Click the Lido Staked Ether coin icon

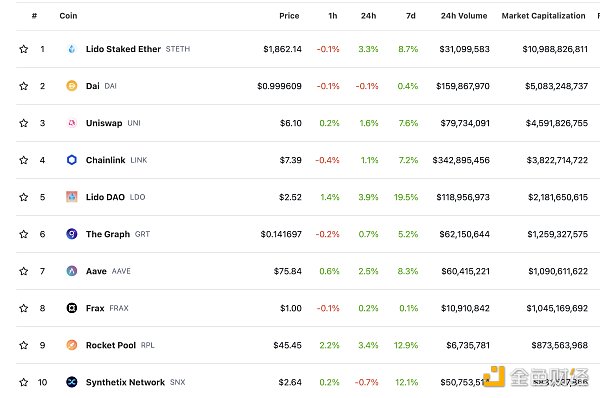(x=72, y=49)
